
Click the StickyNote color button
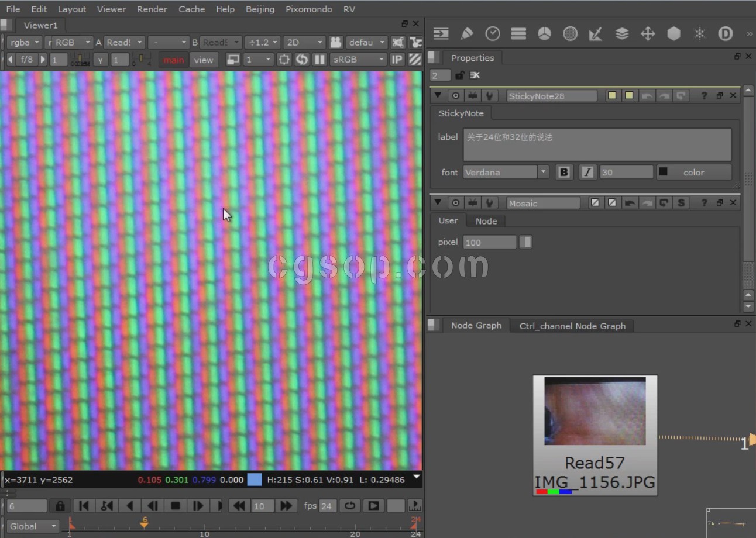click(694, 173)
